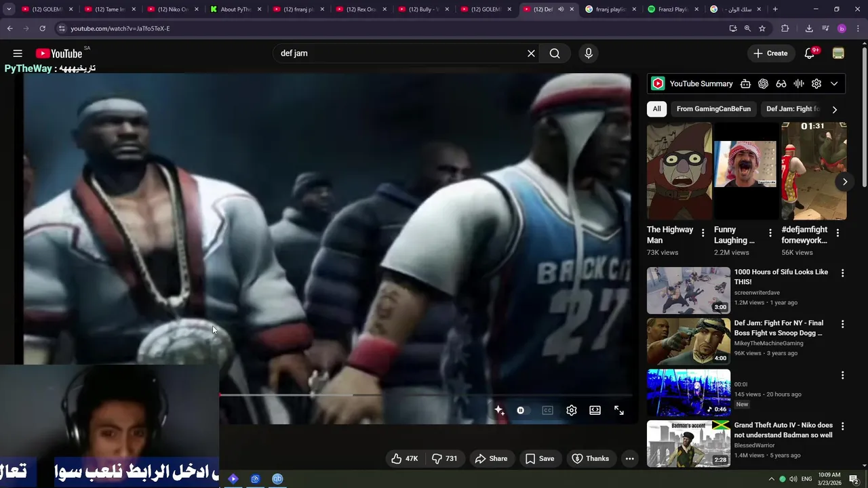Screen dimensions: 868x488
Task: Open the YouTube hamburger guide menu
Action: [18, 54]
